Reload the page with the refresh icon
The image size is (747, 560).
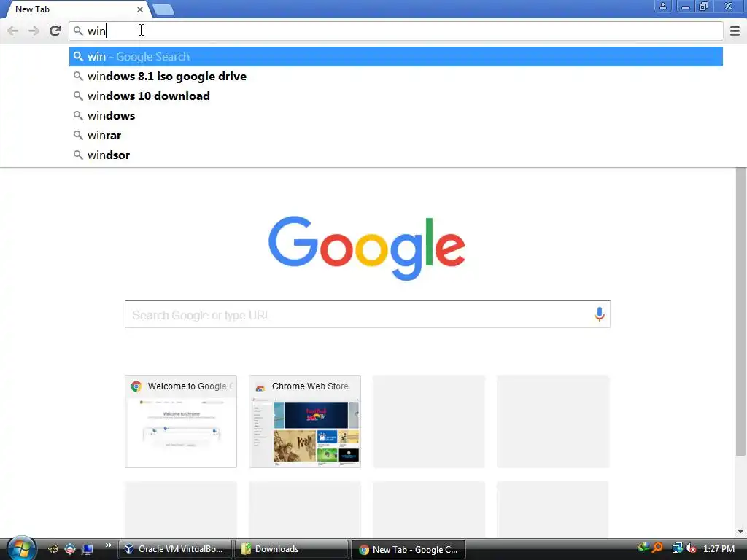click(x=55, y=31)
